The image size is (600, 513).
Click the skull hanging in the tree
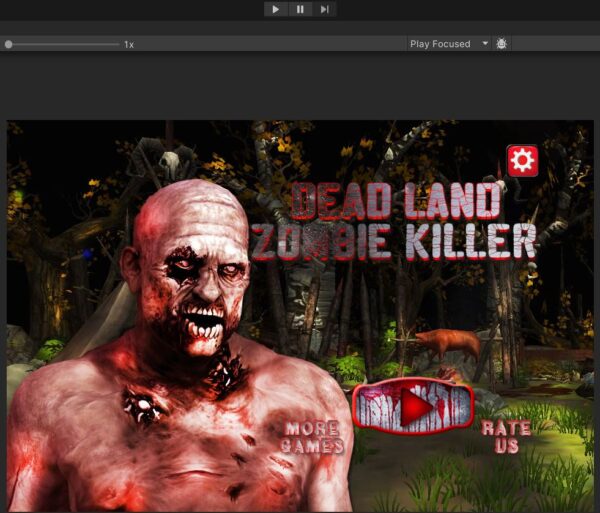pos(170,162)
